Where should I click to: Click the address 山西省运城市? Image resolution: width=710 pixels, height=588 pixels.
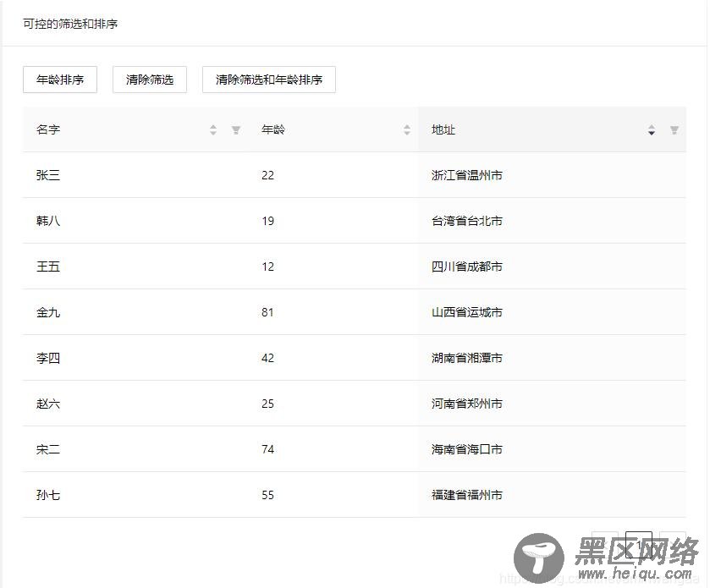tap(467, 312)
